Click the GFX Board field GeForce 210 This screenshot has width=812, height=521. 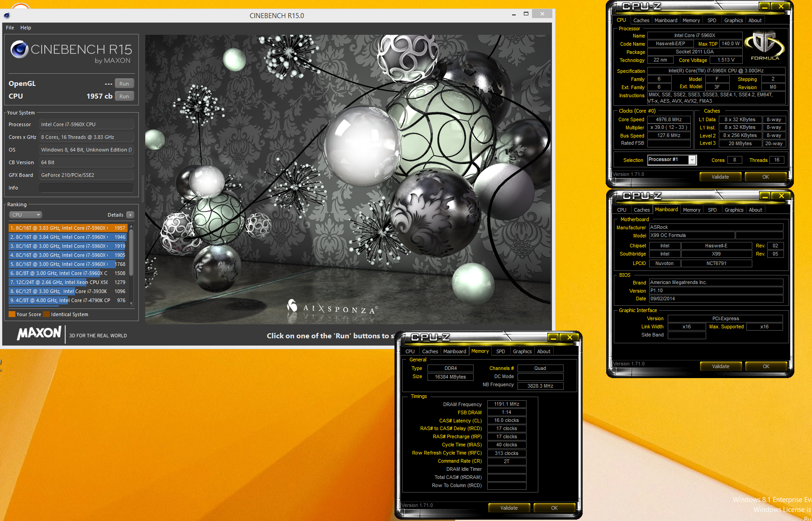pos(86,175)
